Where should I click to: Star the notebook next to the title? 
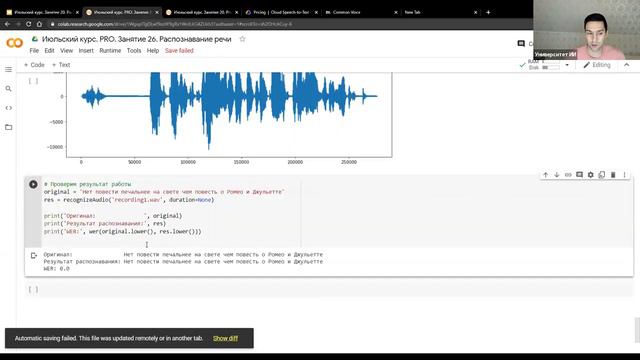pos(242,39)
